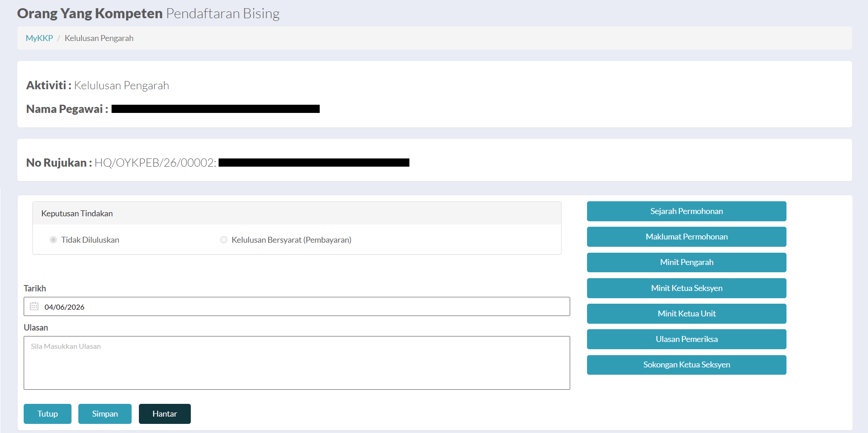Click the Tarikh field label
This screenshot has height=433, width=868.
35,289
